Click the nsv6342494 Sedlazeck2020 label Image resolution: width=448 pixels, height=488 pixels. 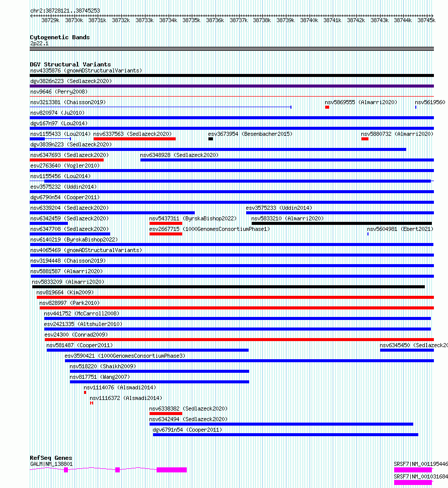pyautogui.click(x=188, y=420)
